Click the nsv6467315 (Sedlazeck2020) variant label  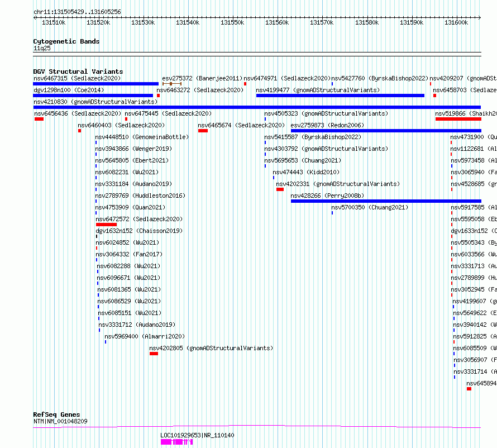coord(77,78)
